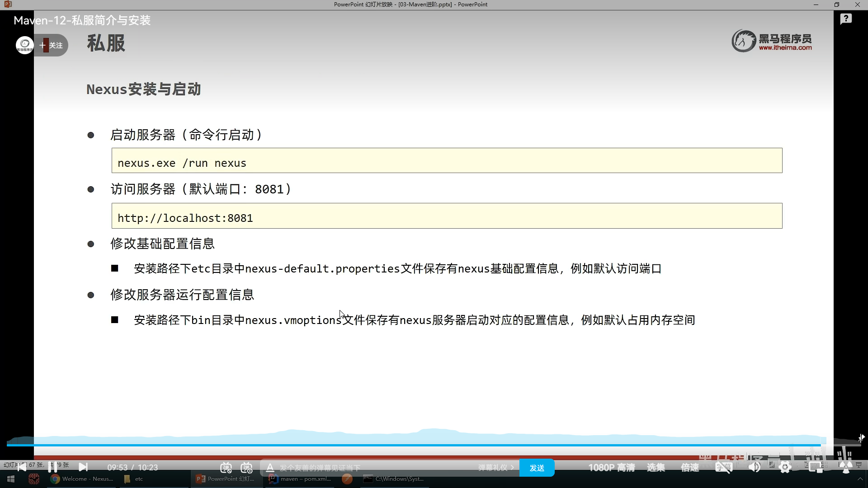Go to the previous video

[x=22, y=467]
